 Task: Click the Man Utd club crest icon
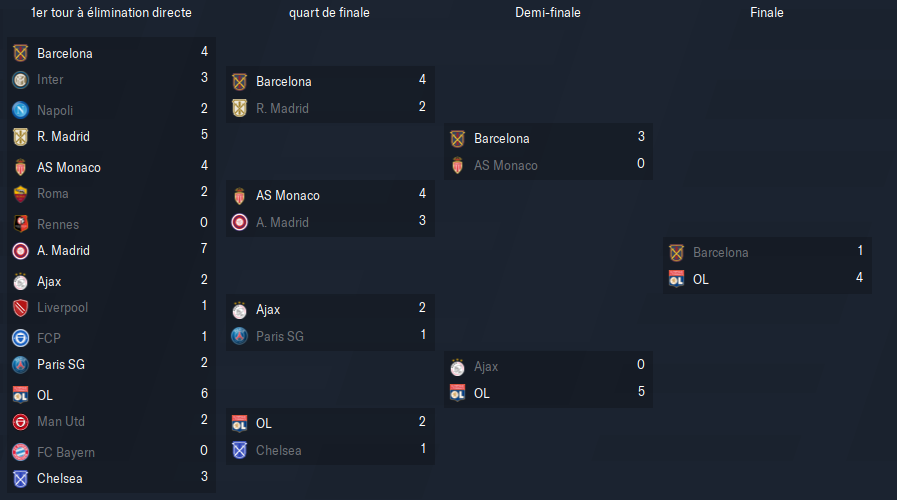pos(21,422)
